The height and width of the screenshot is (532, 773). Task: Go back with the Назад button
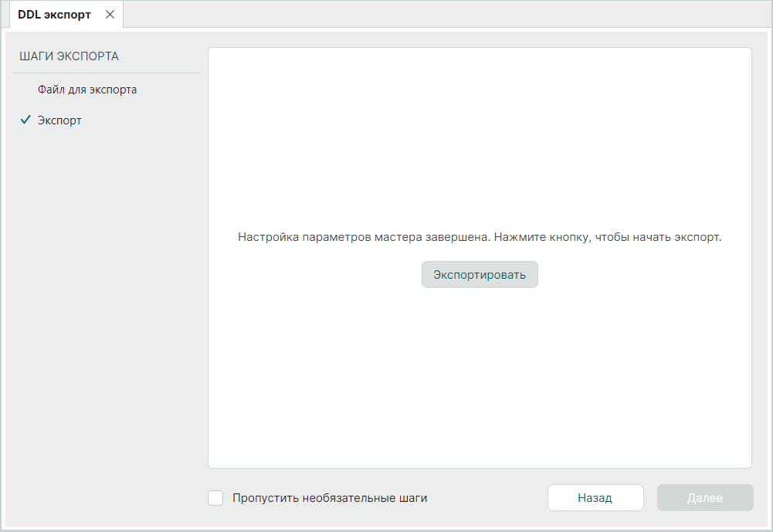point(595,498)
